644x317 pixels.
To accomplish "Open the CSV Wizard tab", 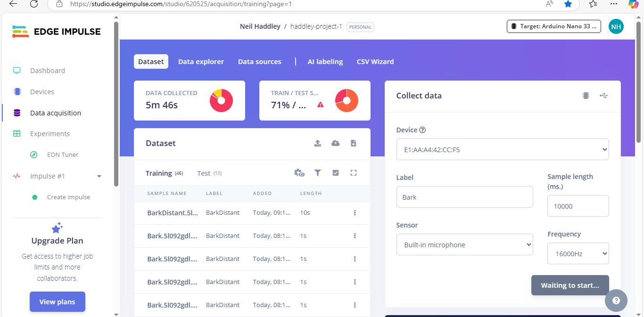I will pyautogui.click(x=375, y=62).
